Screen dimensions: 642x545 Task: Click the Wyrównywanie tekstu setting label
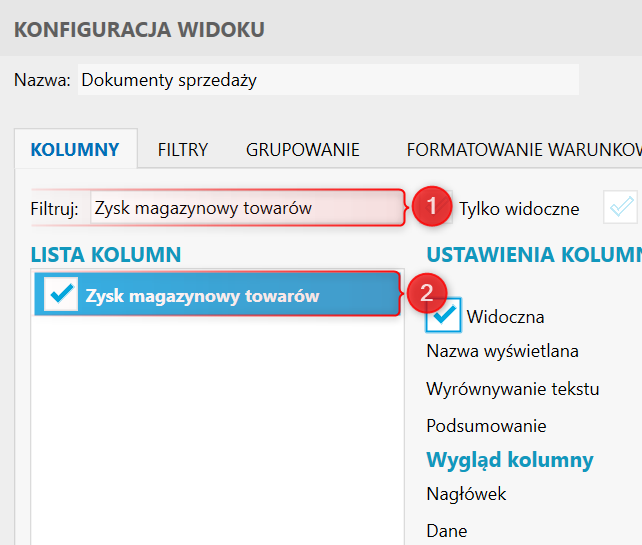[x=513, y=389]
